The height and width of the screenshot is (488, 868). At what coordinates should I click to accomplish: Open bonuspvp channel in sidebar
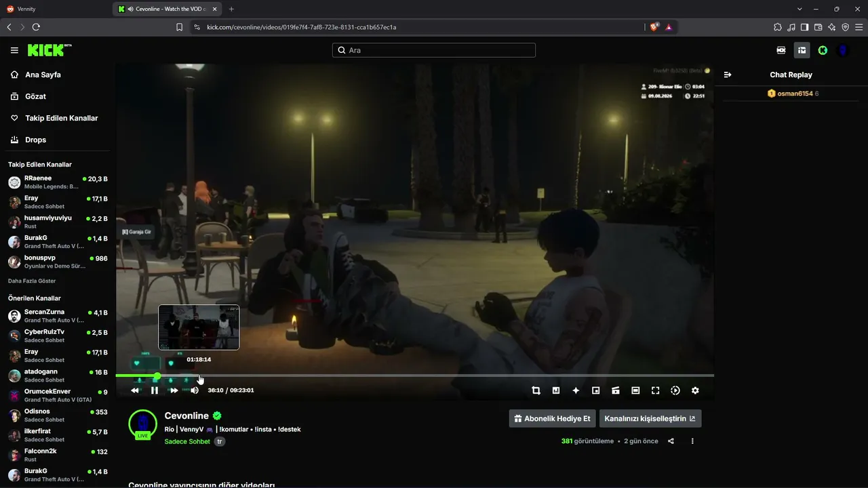point(58,262)
